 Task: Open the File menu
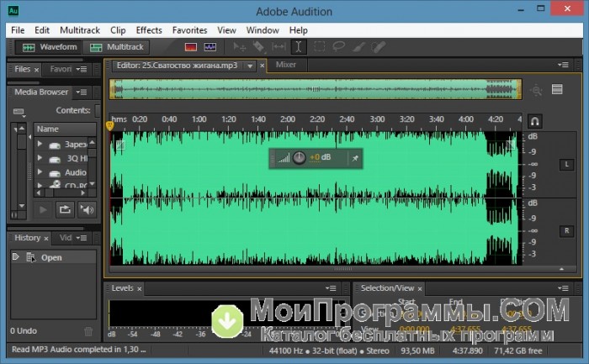(x=18, y=30)
